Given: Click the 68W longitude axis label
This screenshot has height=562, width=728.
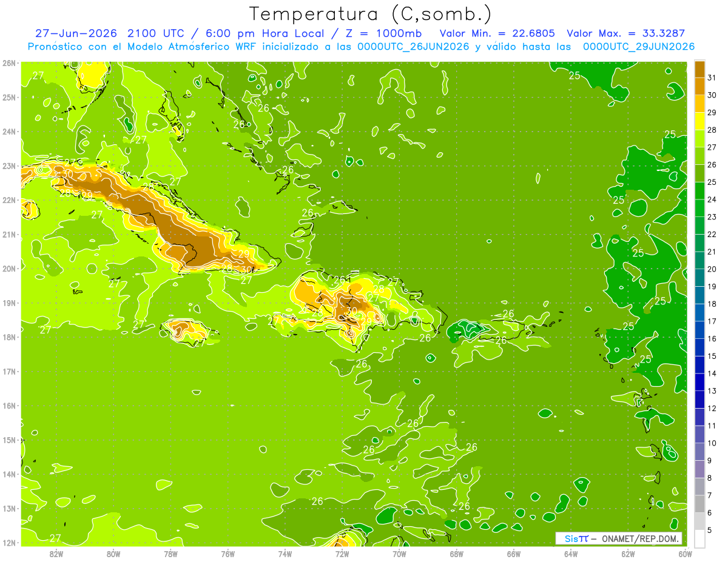Looking at the screenshot, I should pyautogui.click(x=456, y=554).
